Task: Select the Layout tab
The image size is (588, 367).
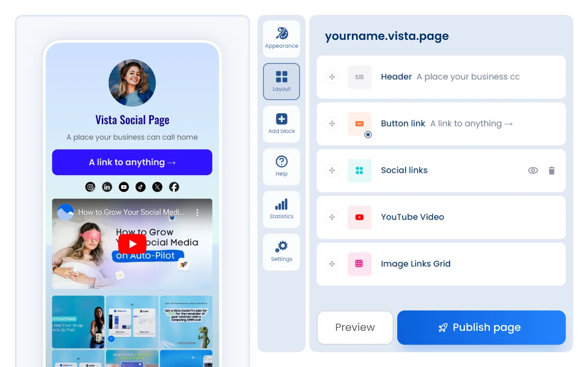Action: (281, 82)
